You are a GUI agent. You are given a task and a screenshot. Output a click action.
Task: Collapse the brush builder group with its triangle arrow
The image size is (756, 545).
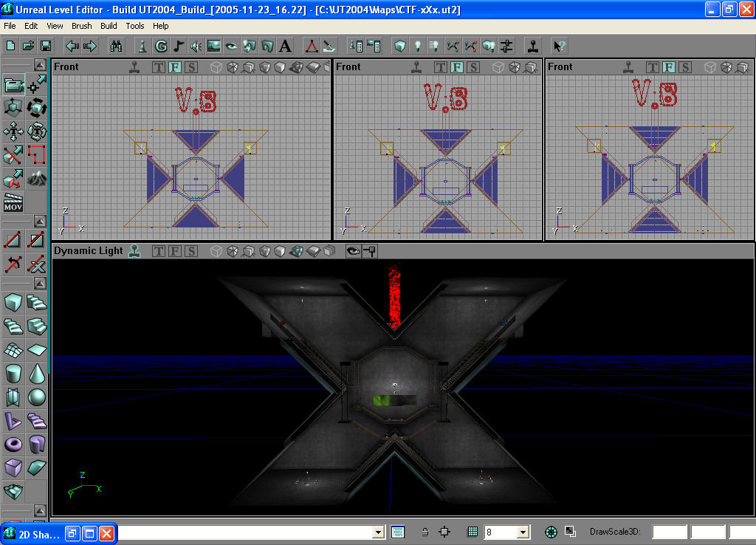point(40,283)
